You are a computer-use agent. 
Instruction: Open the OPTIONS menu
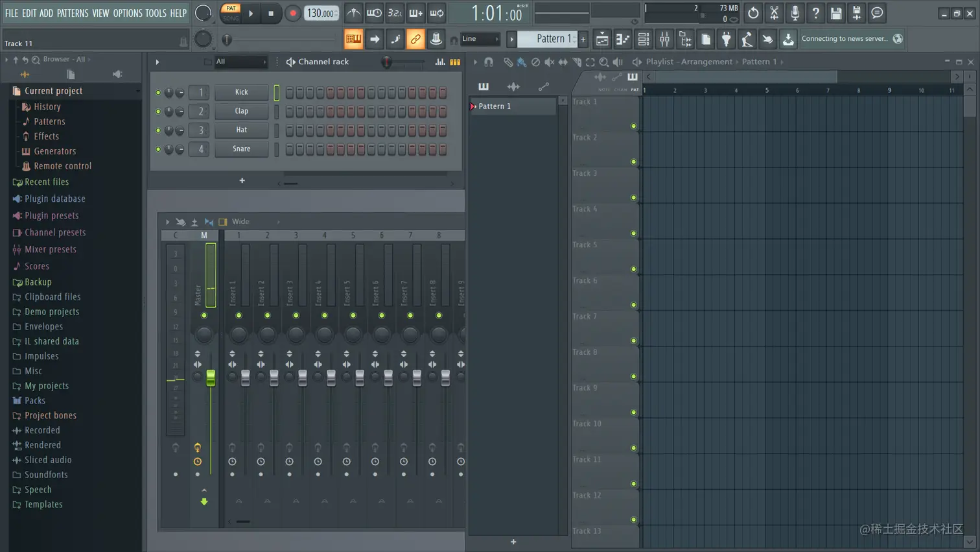tap(128, 13)
